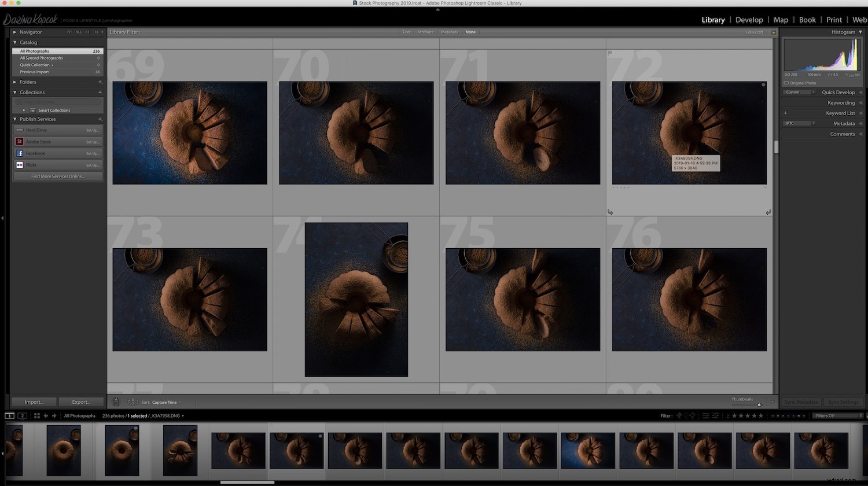The height and width of the screenshot is (486, 868).
Task: Select the Painter spray can tool
Action: click(116, 402)
